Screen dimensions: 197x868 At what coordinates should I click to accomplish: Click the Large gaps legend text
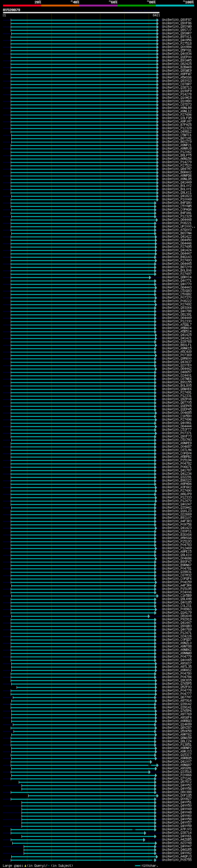[38, 865]
